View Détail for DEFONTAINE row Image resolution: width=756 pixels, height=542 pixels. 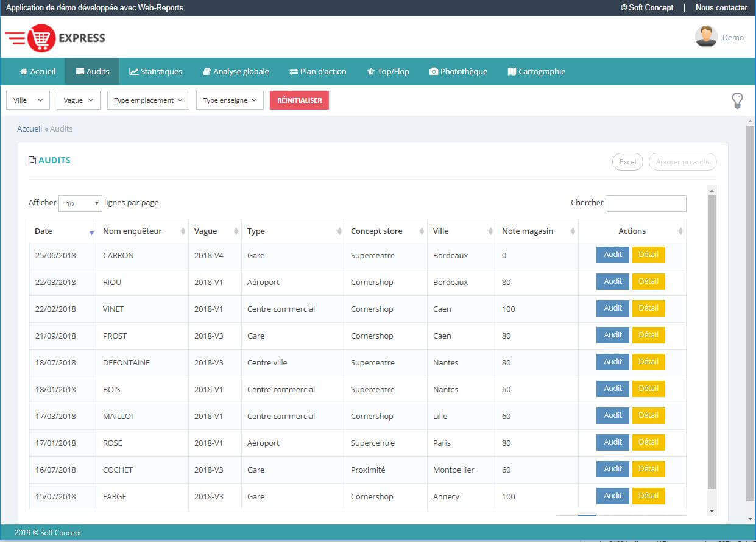pyautogui.click(x=649, y=362)
